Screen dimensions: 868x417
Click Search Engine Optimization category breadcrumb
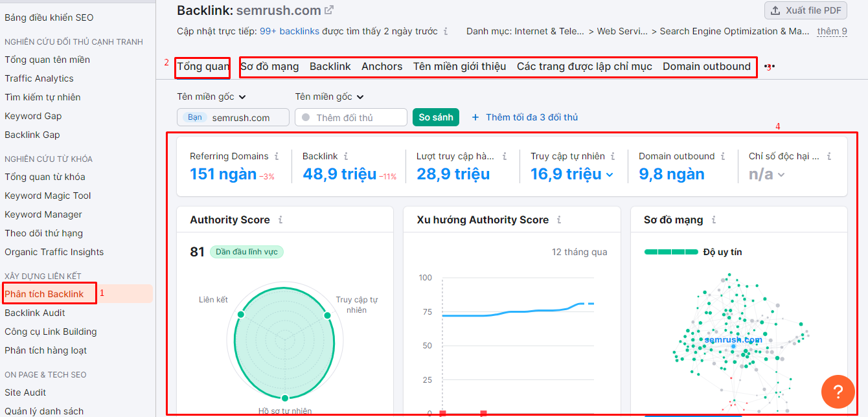(x=735, y=31)
